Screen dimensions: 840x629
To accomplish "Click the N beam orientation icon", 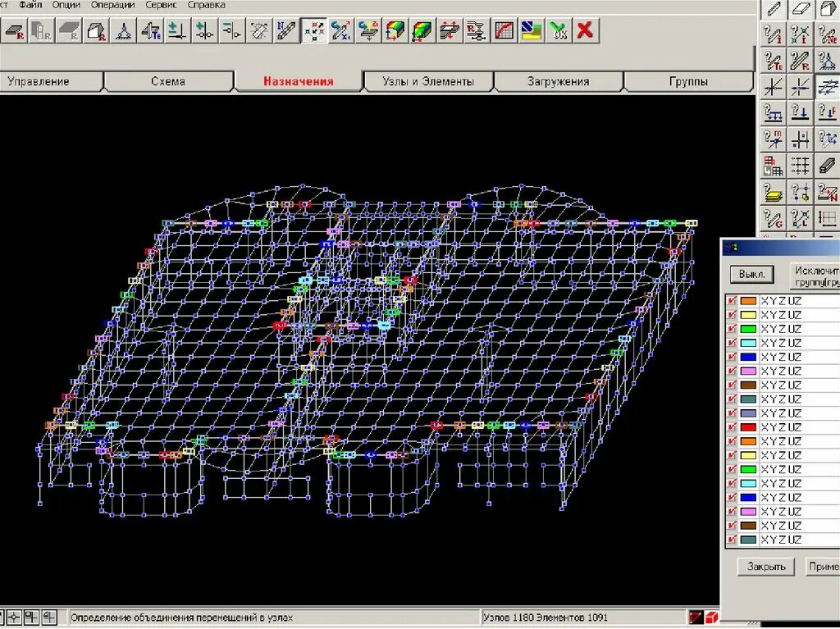I will 286,30.
